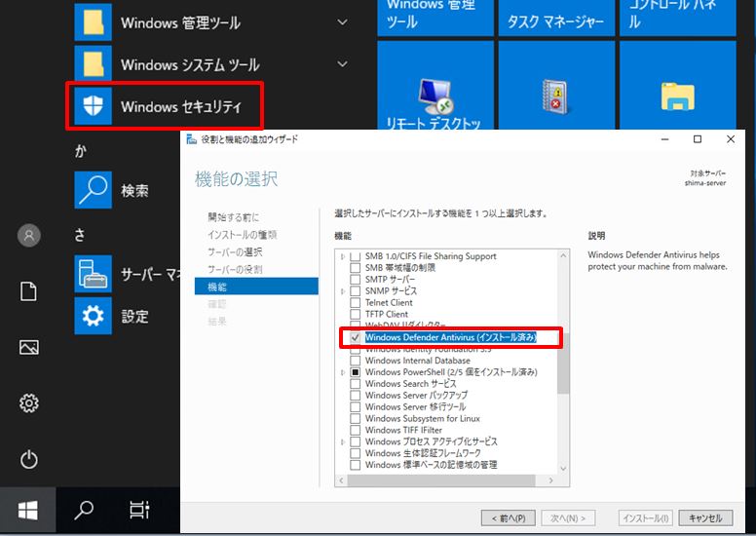The width and height of the screenshot is (756, 536).
Task: Check Windows Server バックアップ checkbox
Action: point(355,395)
